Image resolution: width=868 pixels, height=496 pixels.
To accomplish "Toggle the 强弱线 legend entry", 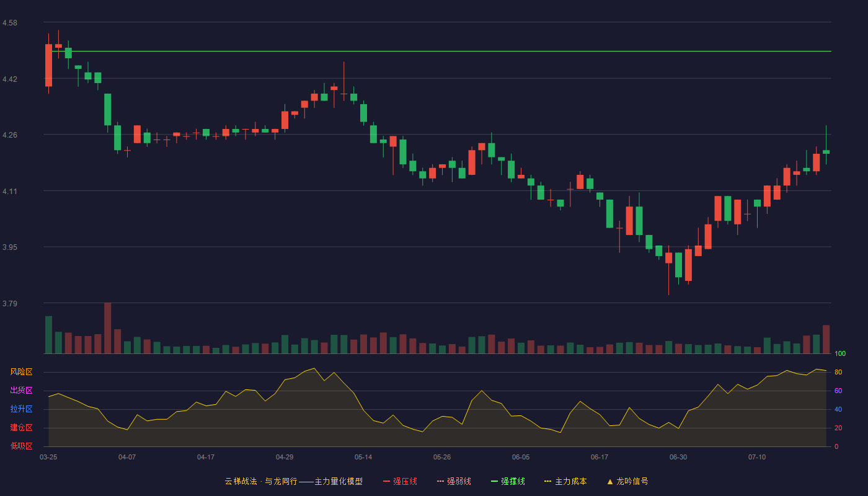I will (x=454, y=481).
